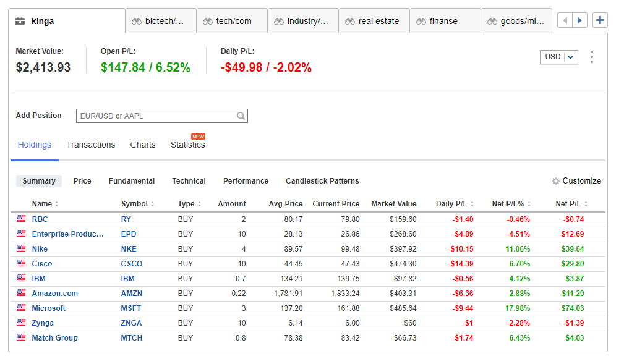The height and width of the screenshot is (364, 624).
Task: Click the US flag beside RBC
Action: click(21, 218)
